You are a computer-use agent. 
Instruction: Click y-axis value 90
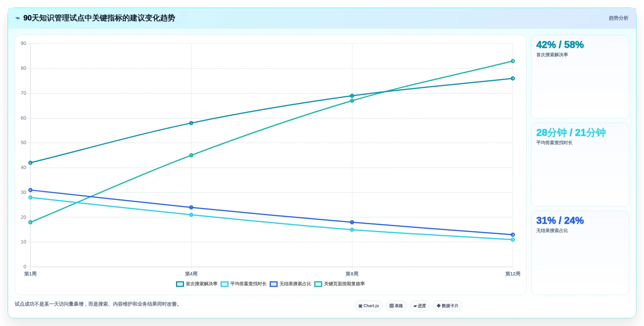click(23, 43)
